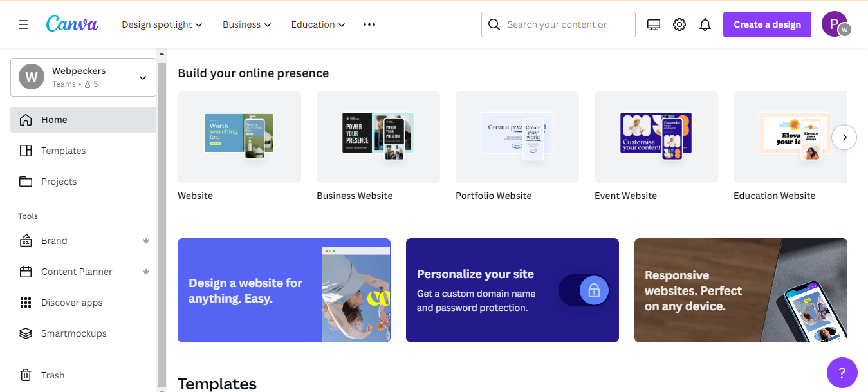Open Discover apps
The height and width of the screenshot is (392, 868).
pos(73,303)
